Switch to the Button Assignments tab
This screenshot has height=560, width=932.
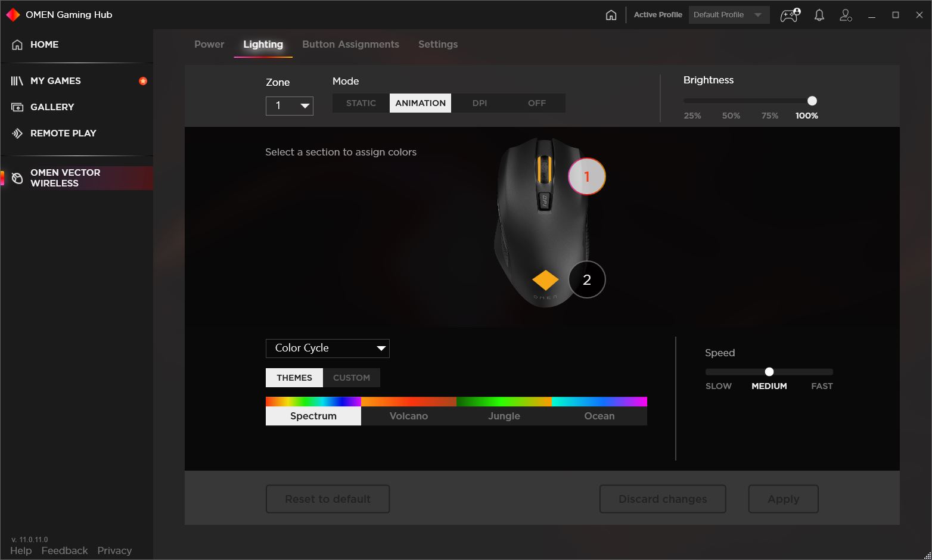350,45
